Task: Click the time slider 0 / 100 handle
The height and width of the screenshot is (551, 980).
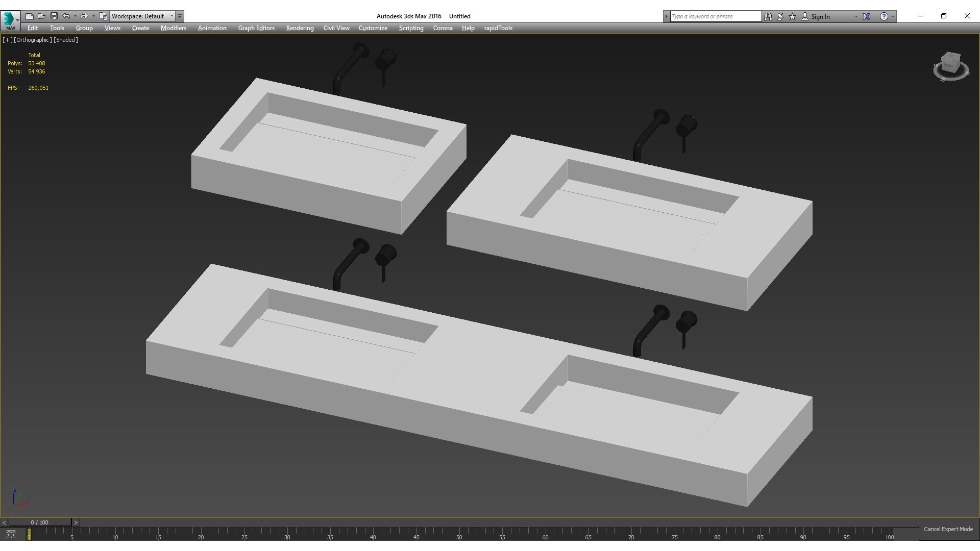Action: (x=39, y=522)
